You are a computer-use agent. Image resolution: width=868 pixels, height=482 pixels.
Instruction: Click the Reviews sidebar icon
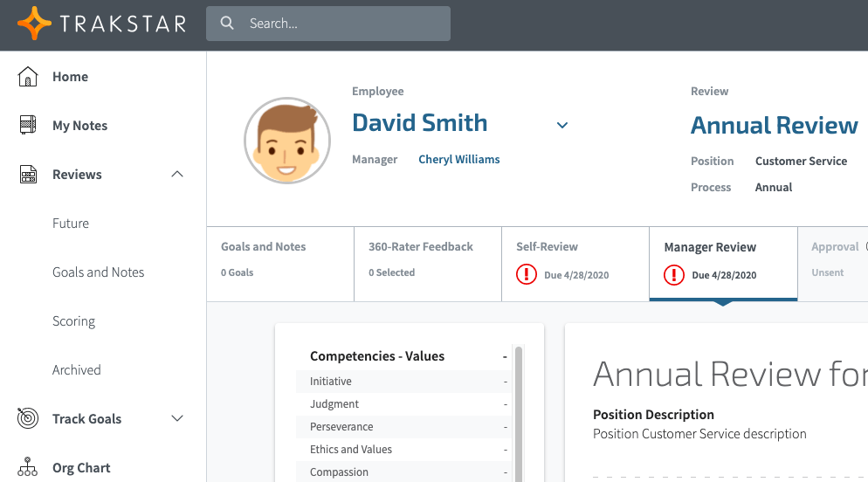(x=28, y=175)
